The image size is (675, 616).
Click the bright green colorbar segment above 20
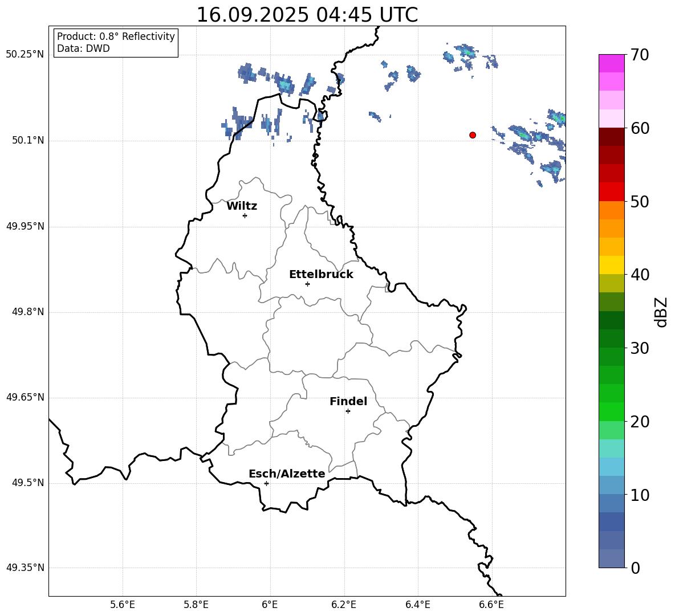pos(612,411)
